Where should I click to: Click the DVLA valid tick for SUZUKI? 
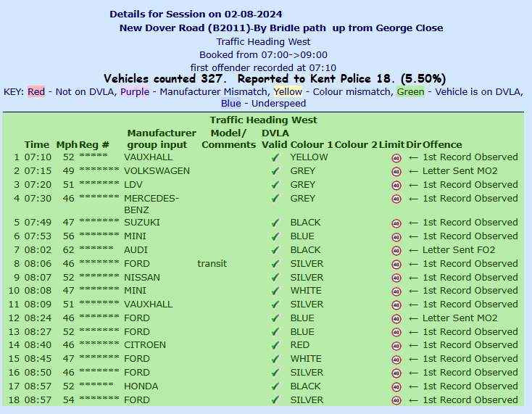[275, 223]
